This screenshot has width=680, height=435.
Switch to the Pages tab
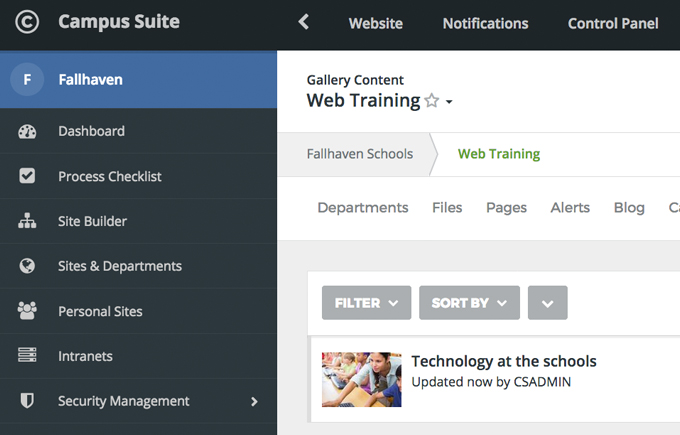click(506, 208)
